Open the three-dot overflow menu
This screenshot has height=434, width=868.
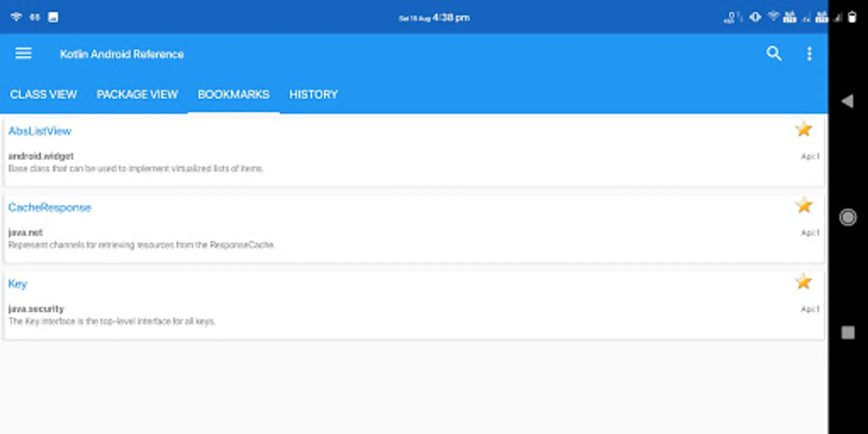click(x=810, y=54)
